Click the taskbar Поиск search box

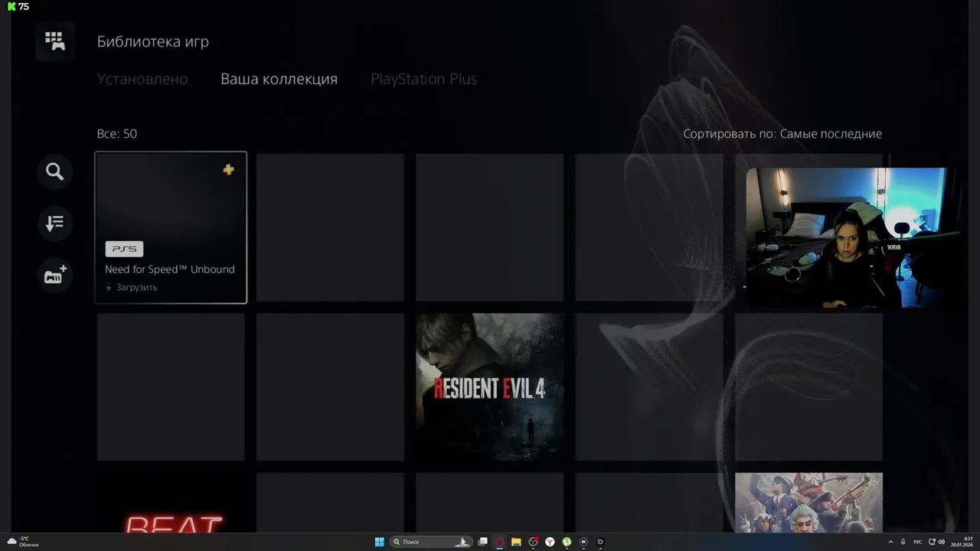pos(430,542)
